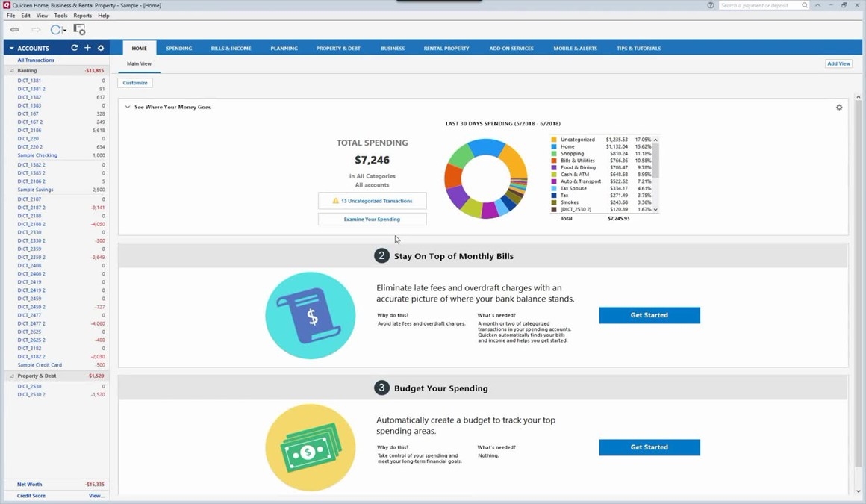
Task: Add a new account with plus icon
Action: tap(87, 48)
